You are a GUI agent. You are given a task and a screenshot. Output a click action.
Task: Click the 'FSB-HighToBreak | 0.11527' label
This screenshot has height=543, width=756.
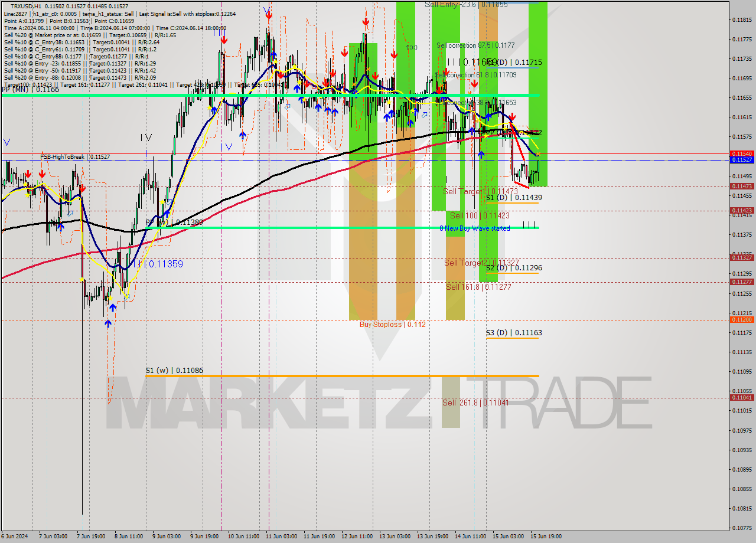point(75,157)
